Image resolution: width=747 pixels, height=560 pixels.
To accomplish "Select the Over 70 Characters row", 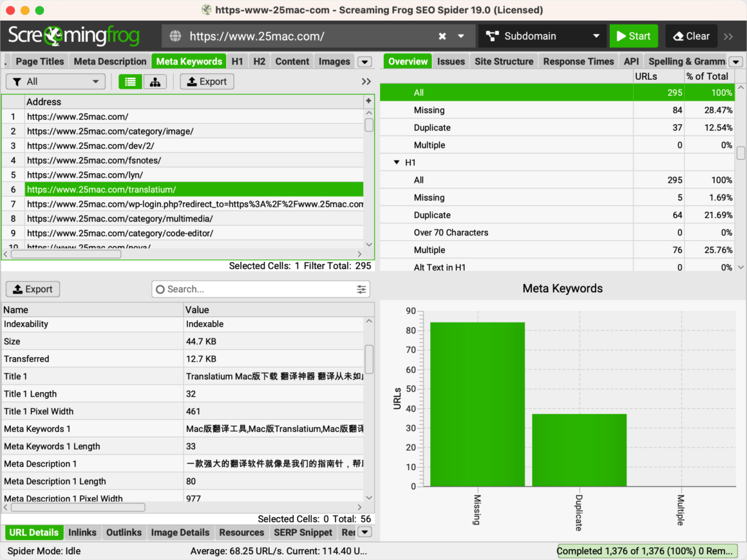I will click(557, 232).
